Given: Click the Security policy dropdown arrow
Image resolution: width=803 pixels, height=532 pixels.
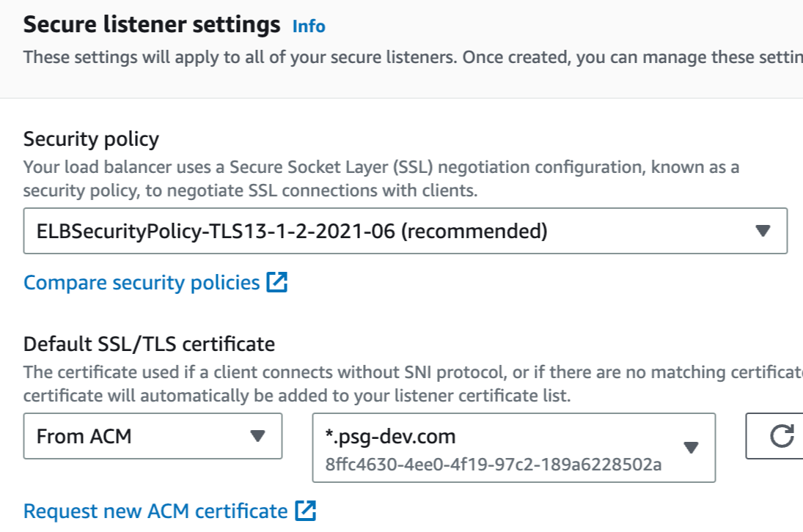Looking at the screenshot, I should [763, 232].
